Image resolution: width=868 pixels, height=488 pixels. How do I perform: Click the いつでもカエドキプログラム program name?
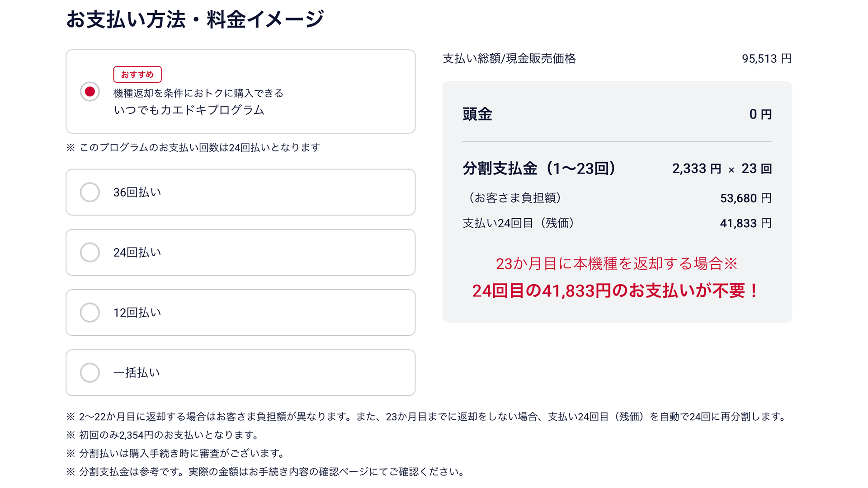189,110
